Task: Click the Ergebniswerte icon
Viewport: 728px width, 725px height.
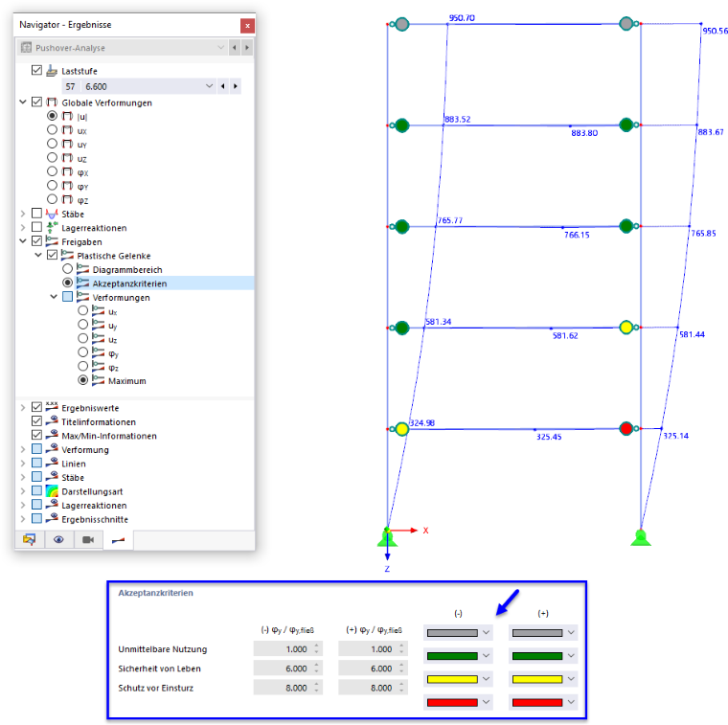Action: (x=52, y=407)
